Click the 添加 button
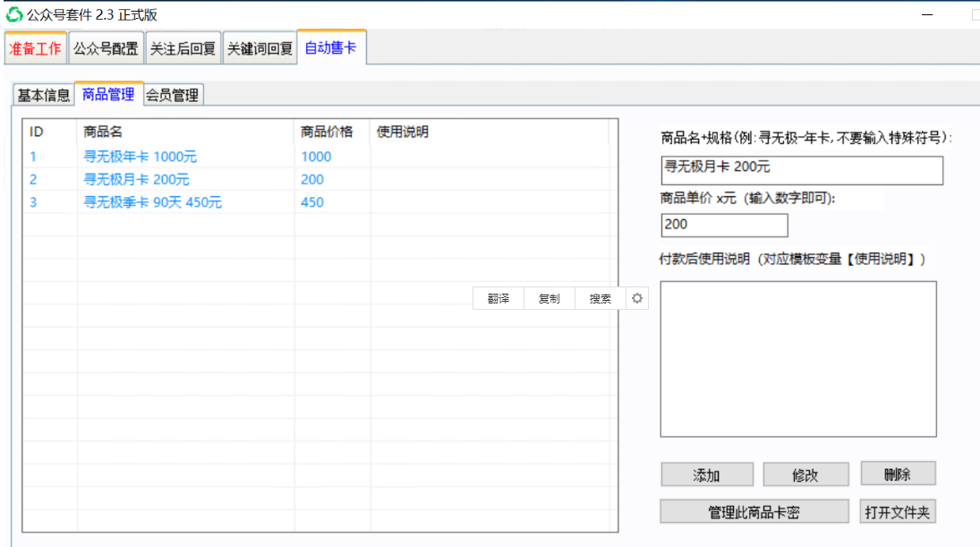980x547 pixels. click(x=706, y=474)
